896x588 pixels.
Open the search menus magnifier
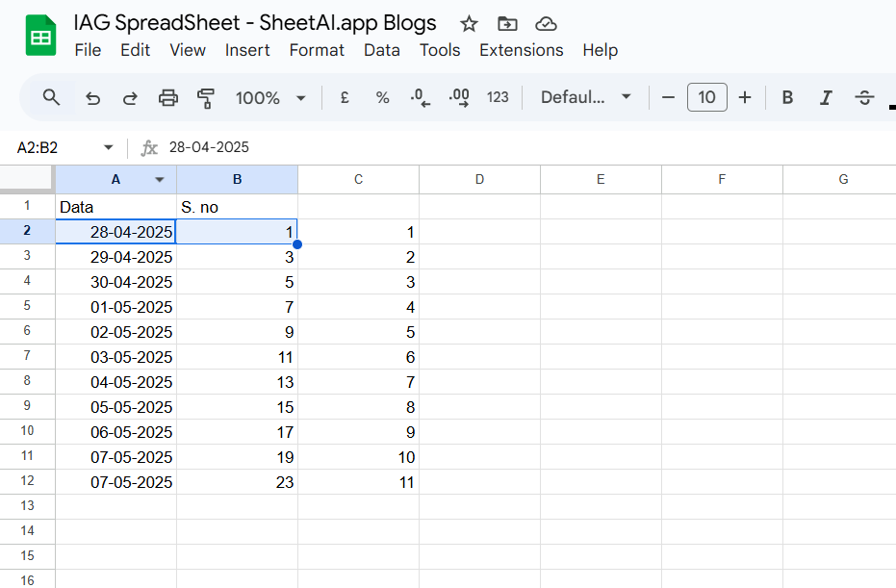tap(51, 98)
